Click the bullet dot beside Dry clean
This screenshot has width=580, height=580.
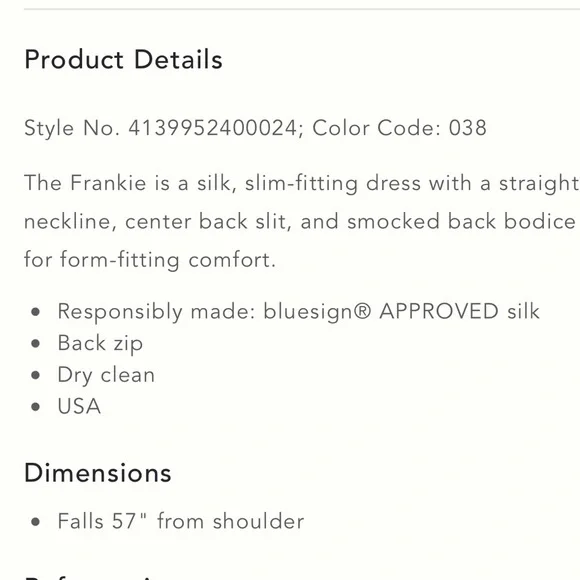point(36,375)
